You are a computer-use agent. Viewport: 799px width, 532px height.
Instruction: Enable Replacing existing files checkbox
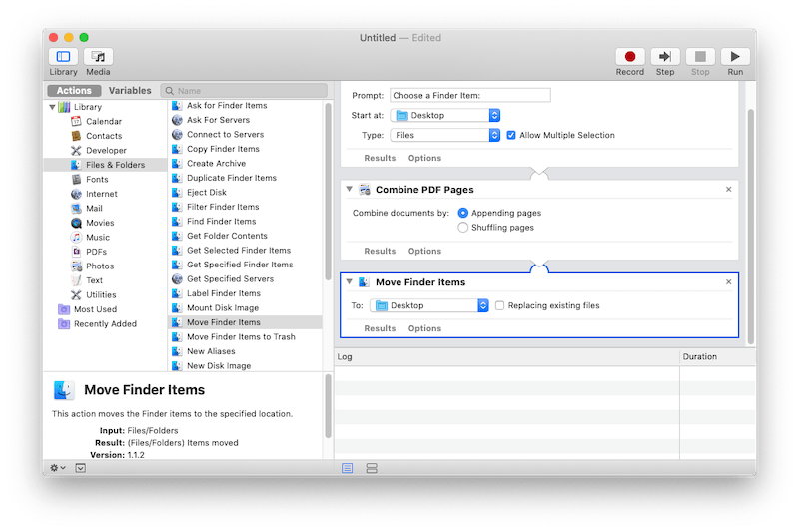500,305
